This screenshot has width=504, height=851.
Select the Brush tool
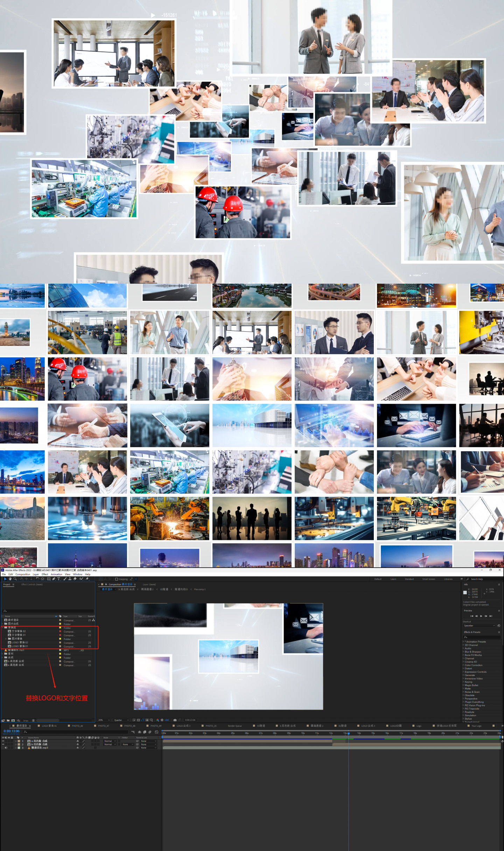[65, 579]
